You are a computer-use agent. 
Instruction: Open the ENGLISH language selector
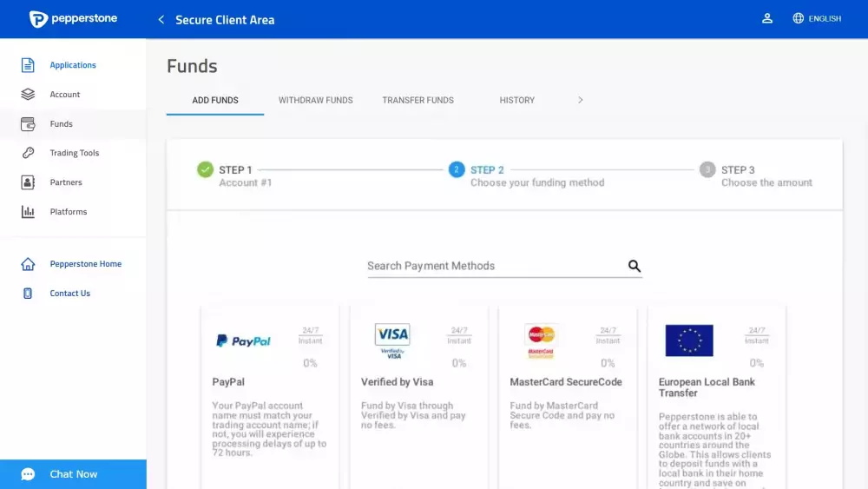[825, 18]
